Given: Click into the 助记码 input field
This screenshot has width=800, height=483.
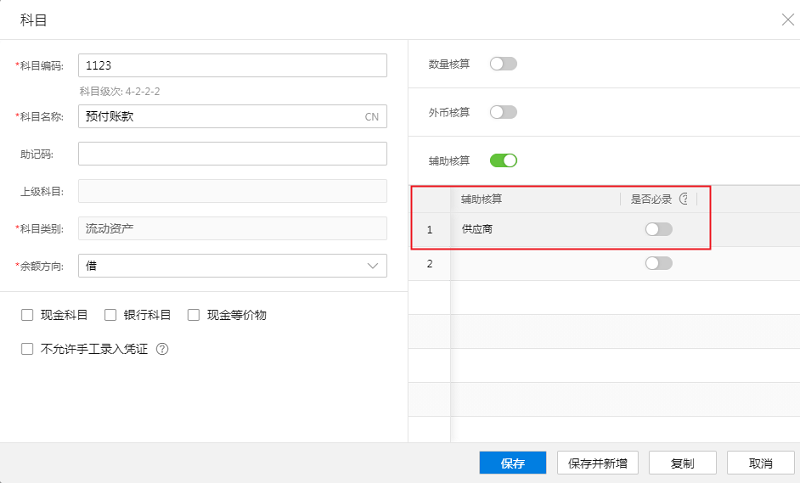Looking at the screenshot, I should [232, 154].
